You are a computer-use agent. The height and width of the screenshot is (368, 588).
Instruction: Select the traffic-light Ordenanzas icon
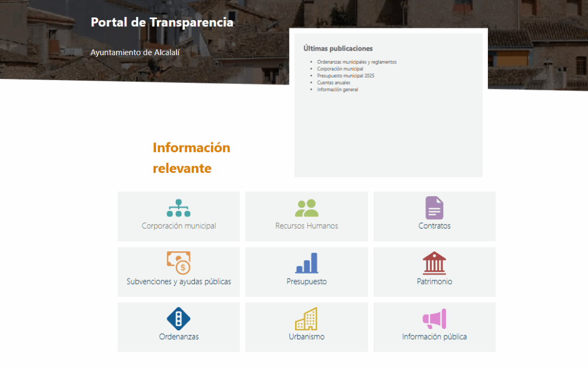point(179,318)
